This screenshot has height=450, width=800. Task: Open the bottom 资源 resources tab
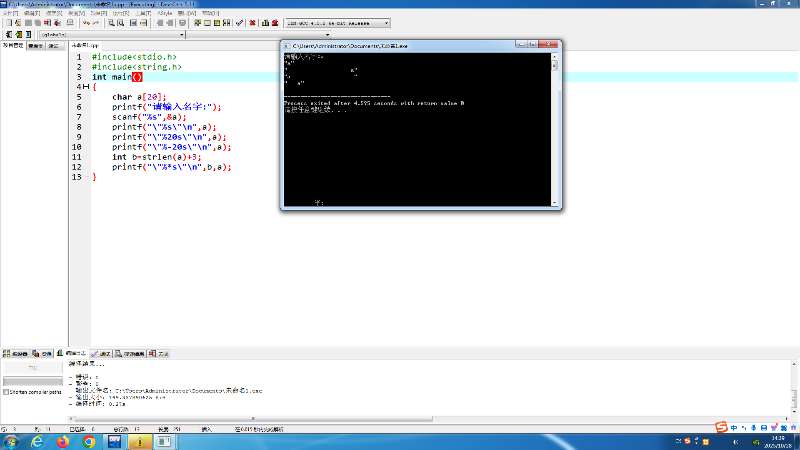coord(42,354)
